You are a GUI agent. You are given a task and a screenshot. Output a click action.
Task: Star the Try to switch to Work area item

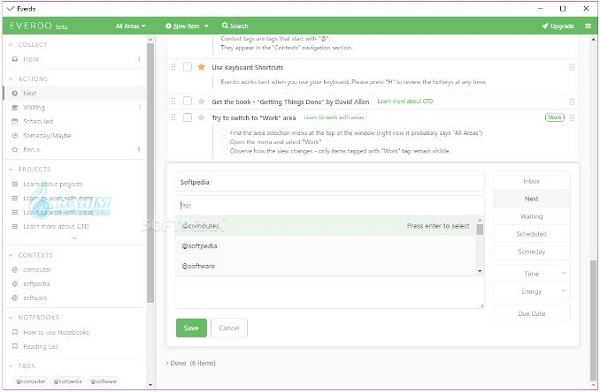coord(201,118)
